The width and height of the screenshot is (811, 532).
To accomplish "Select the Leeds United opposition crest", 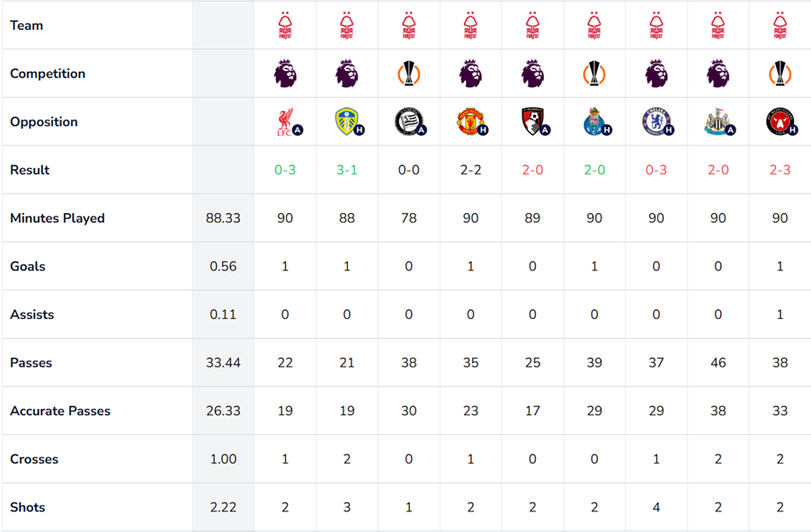I will (x=347, y=121).
